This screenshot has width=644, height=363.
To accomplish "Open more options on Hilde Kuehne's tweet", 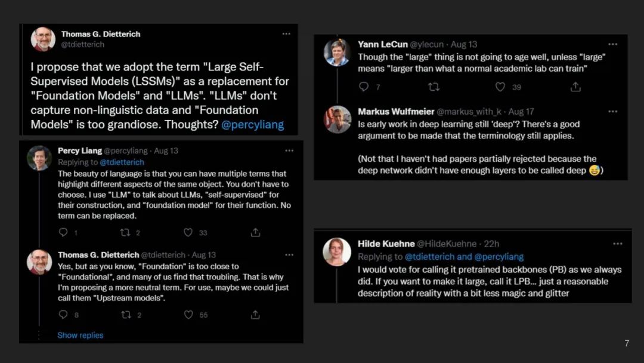I will (x=618, y=244).
